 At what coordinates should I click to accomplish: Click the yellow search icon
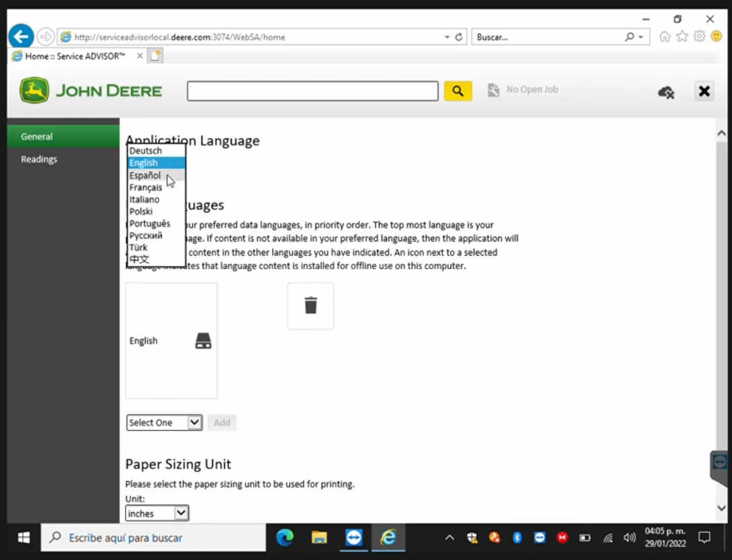tap(458, 90)
